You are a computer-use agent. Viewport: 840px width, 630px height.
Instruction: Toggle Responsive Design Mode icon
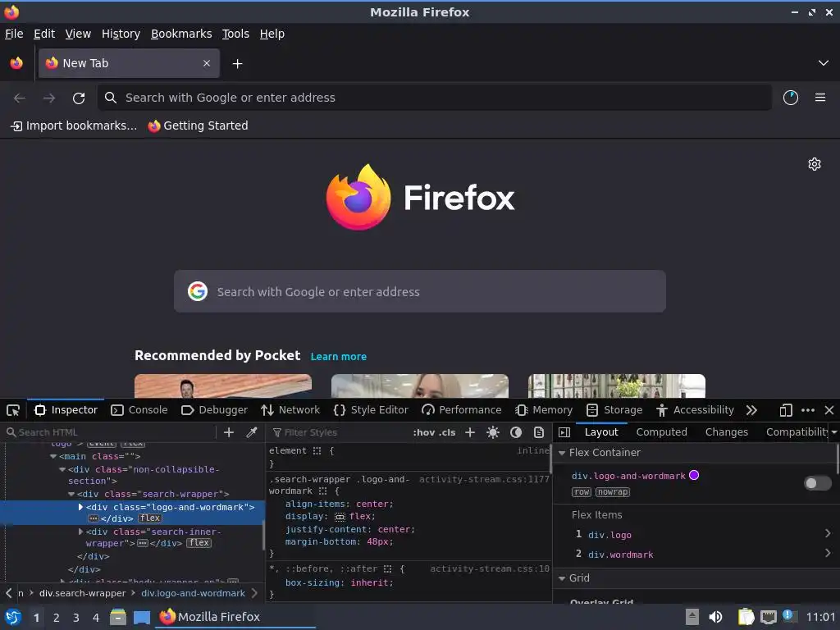click(x=786, y=410)
